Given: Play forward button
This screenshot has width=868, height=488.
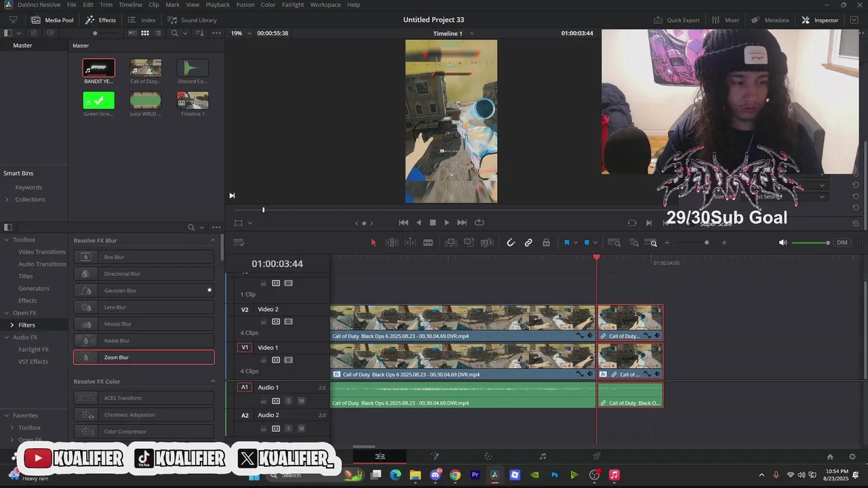Looking at the screenshot, I should [x=447, y=222].
